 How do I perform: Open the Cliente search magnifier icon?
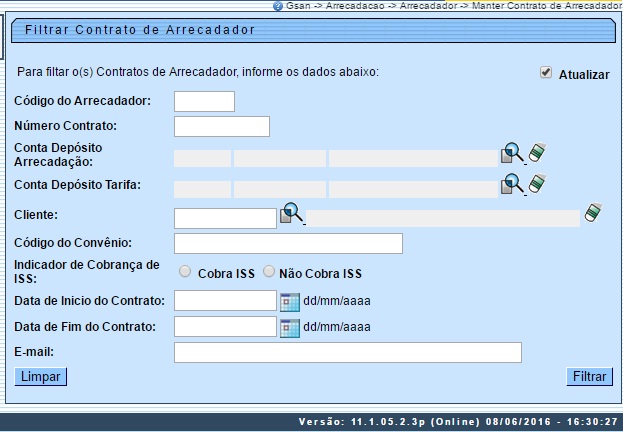[x=292, y=213]
